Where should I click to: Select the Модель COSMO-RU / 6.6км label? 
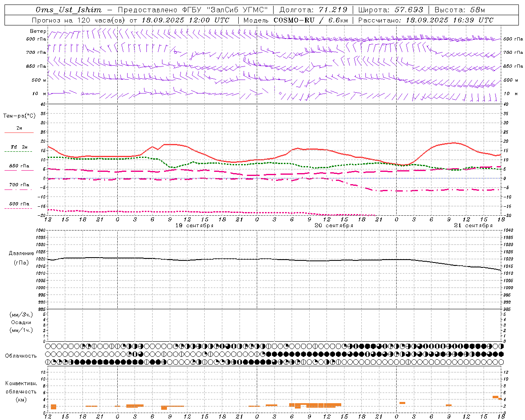point(295,20)
